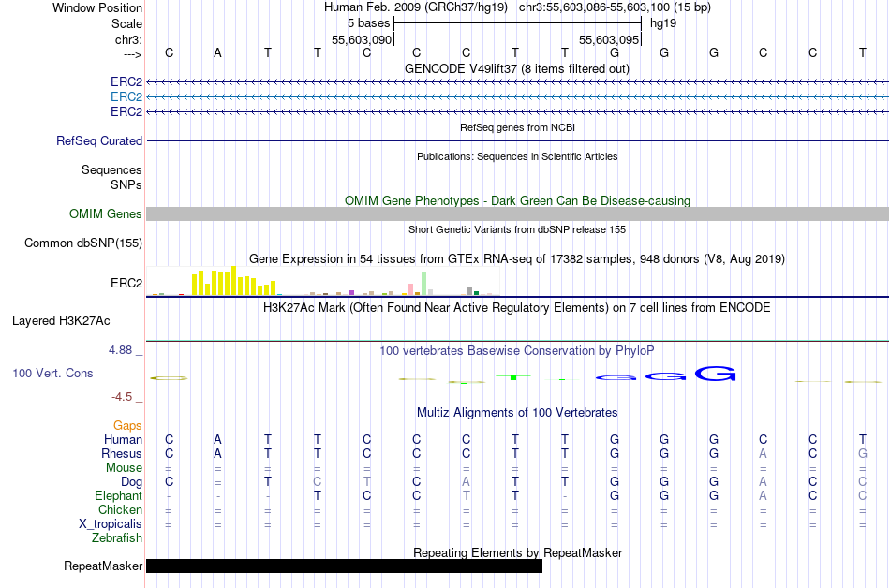Open 100 vertebrates Basewise Conservation title
890x588 pixels.
pyautogui.click(x=517, y=351)
